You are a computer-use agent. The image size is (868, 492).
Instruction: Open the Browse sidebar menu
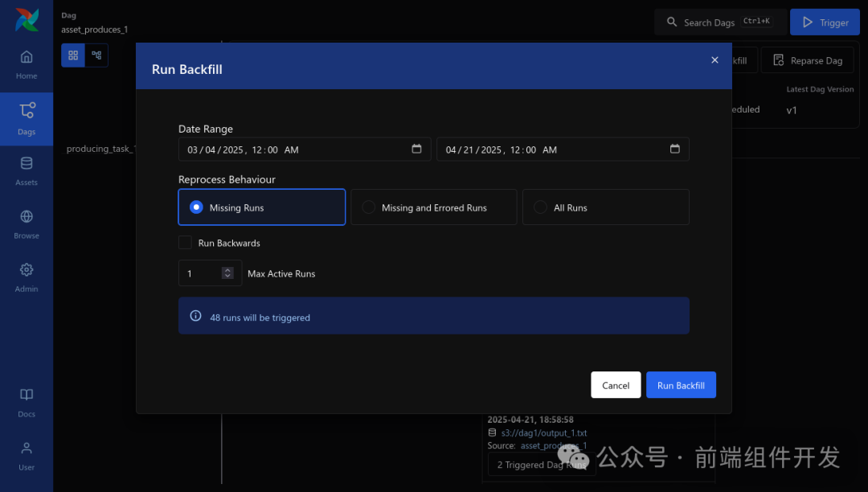click(27, 224)
